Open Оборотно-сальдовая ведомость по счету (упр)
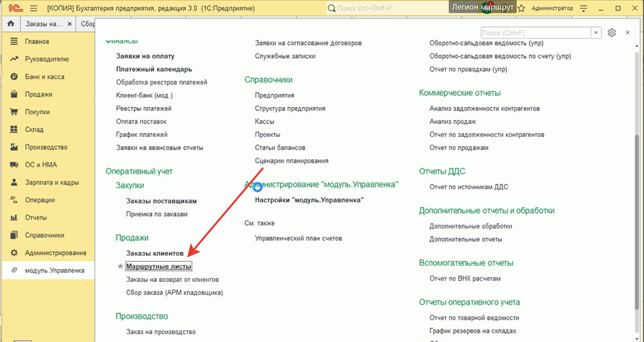This screenshot has height=342, width=644. pyautogui.click(x=501, y=56)
